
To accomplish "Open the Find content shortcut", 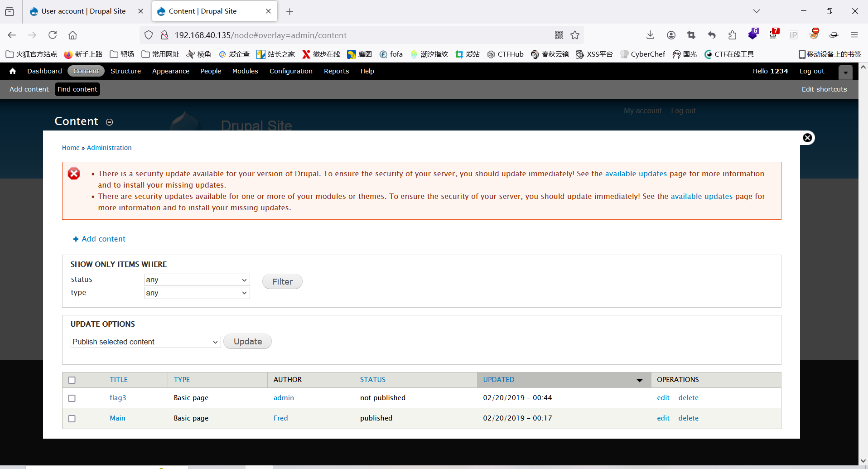I will pos(77,89).
